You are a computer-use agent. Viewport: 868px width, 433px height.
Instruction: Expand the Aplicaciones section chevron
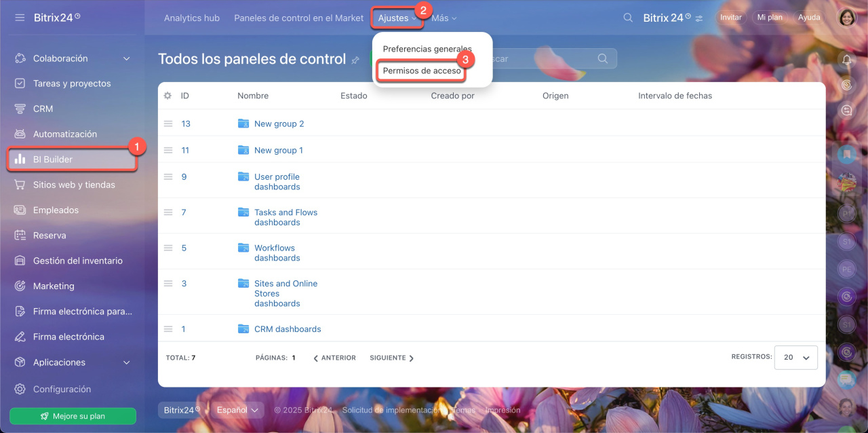pyautogui.click(x=127, y=363)
